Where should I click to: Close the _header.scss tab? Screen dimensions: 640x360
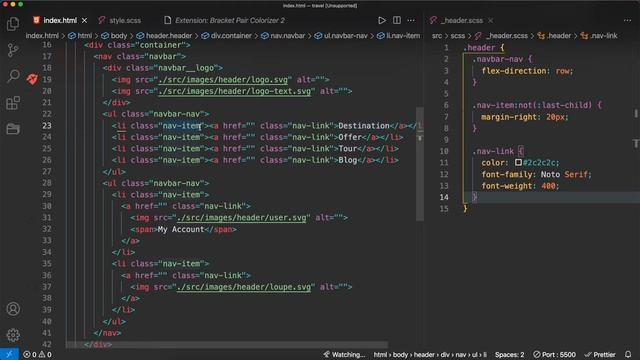tap(491, 20)
